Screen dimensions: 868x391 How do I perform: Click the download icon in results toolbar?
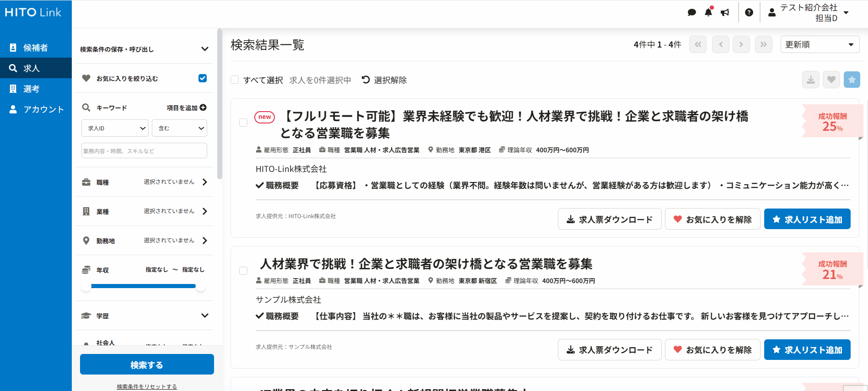(x=811, y=80)
